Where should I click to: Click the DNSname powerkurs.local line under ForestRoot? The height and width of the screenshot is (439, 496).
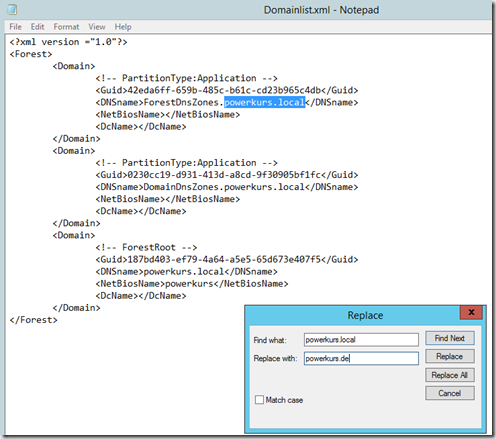tap(187, 272)
